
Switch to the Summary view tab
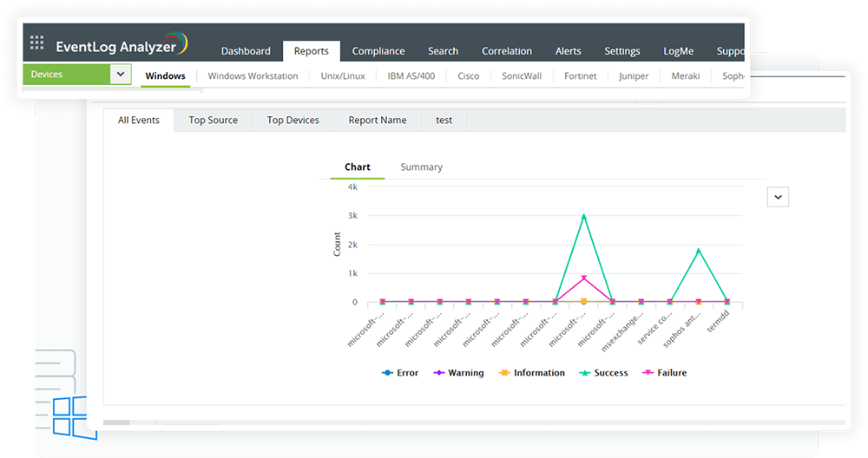click(x=421, y=167)
